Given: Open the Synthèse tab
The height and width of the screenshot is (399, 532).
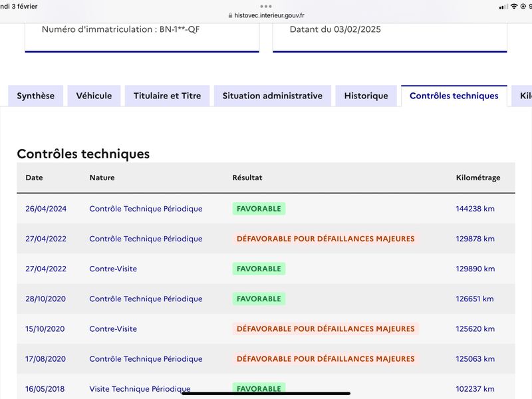Looking at the screenshot, I should [x=36, y=96].
